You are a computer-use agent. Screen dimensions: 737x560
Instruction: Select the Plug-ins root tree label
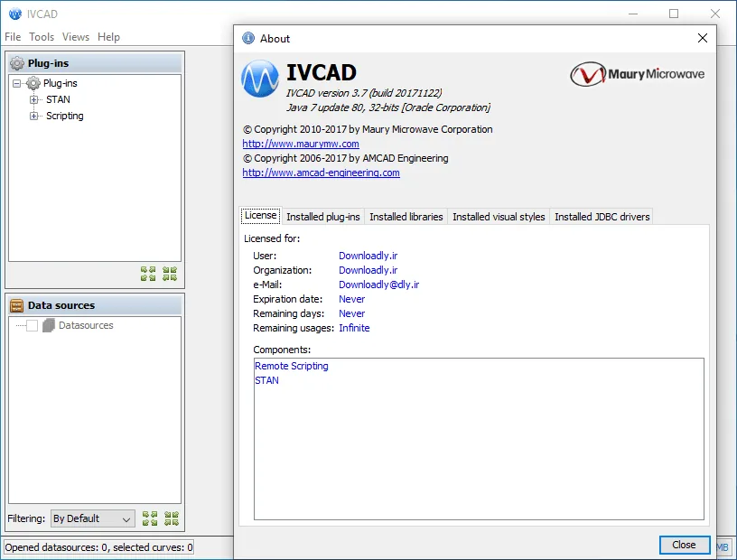[61, 83]
